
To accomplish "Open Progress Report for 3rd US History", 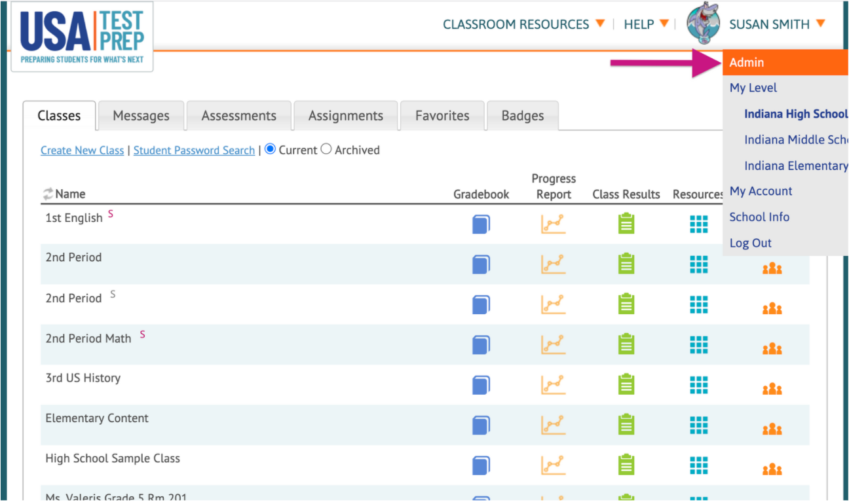I will coord(553,385).
